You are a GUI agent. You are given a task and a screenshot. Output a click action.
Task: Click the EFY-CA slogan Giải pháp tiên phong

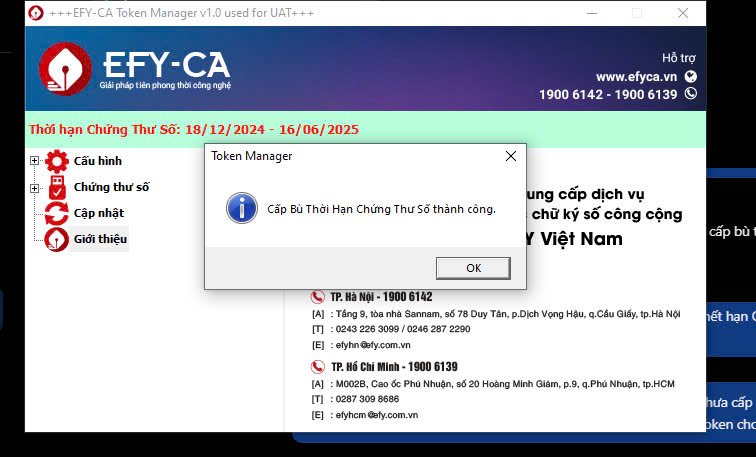tap(165, 85)
